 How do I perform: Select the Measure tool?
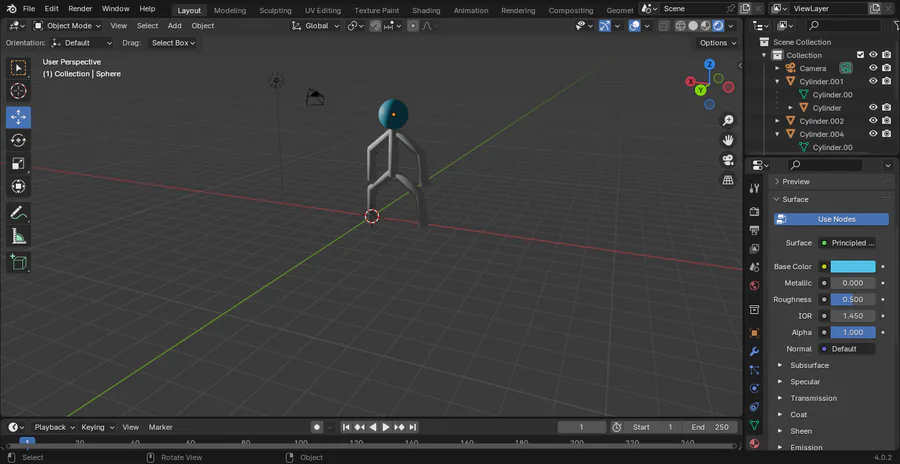pos(18,236)
